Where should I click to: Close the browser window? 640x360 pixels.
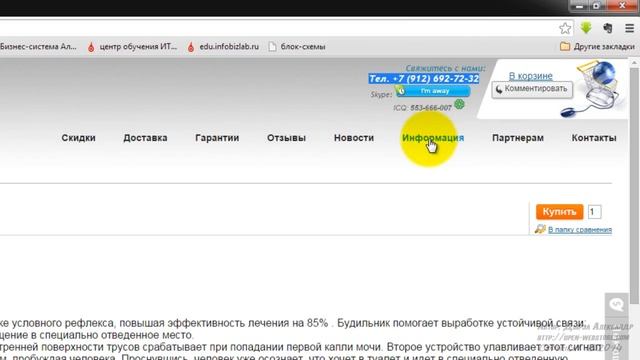pyautogui.click(x=622, y=5)
